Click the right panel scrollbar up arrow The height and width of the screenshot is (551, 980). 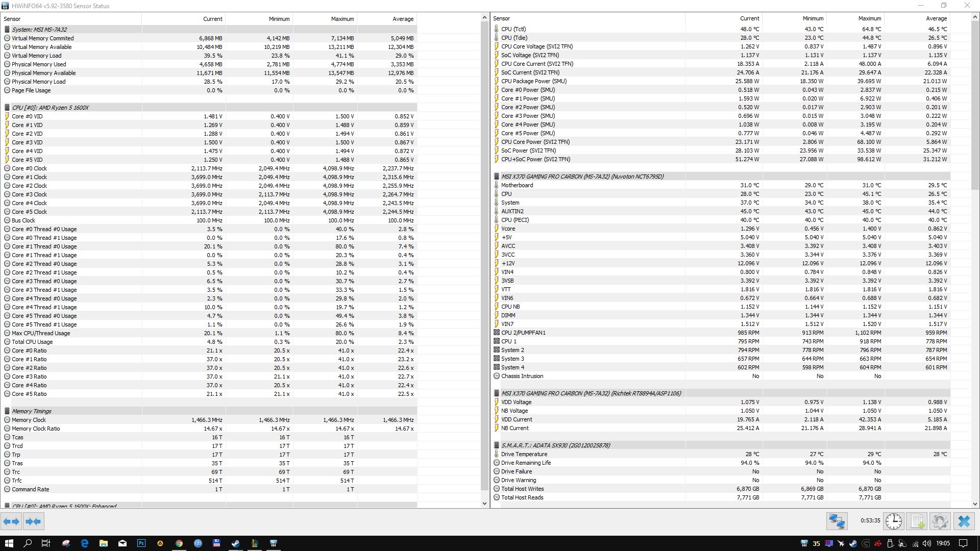click(975, 17)
